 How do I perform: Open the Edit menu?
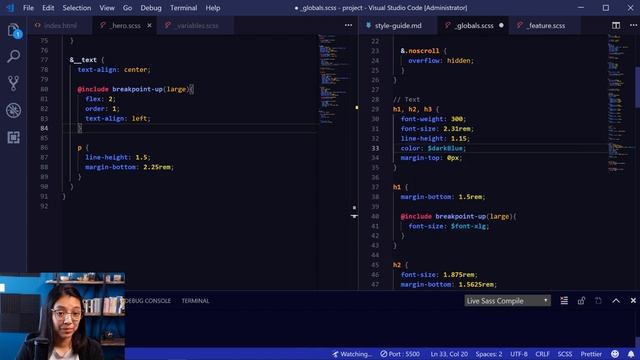pyautogui.click(x=48, y=8)
